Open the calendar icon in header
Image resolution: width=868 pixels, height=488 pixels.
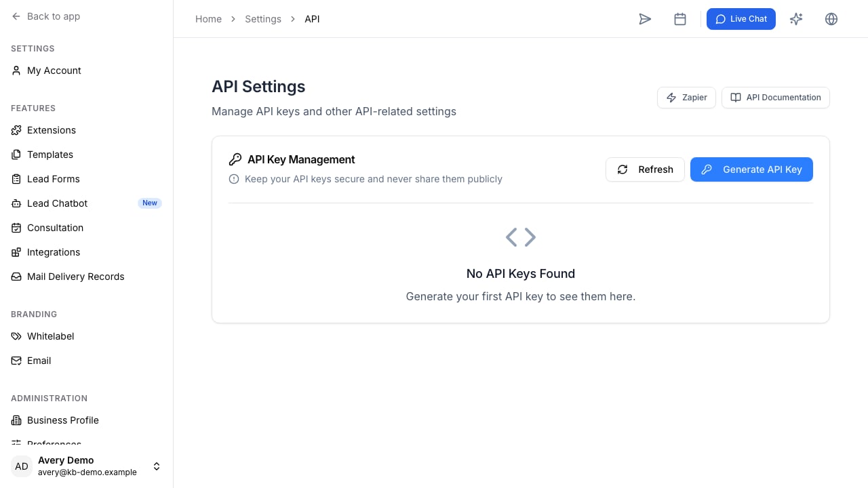coord(680,19)
